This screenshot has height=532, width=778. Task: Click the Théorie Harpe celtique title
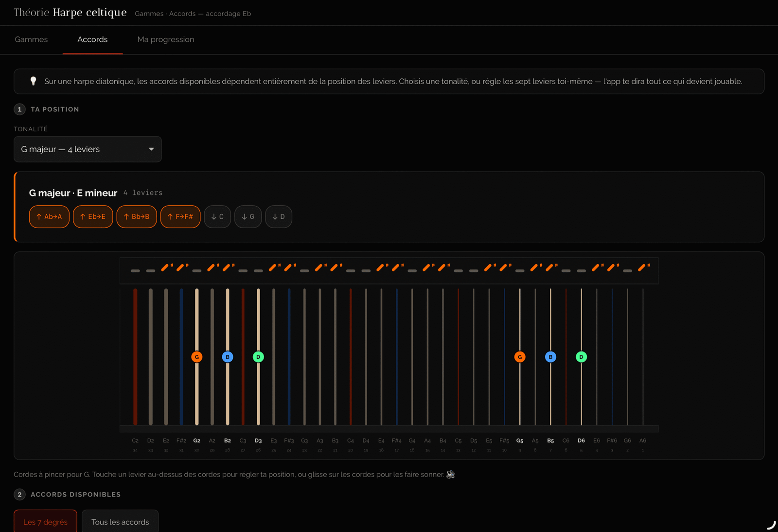(x=70, y=13)
